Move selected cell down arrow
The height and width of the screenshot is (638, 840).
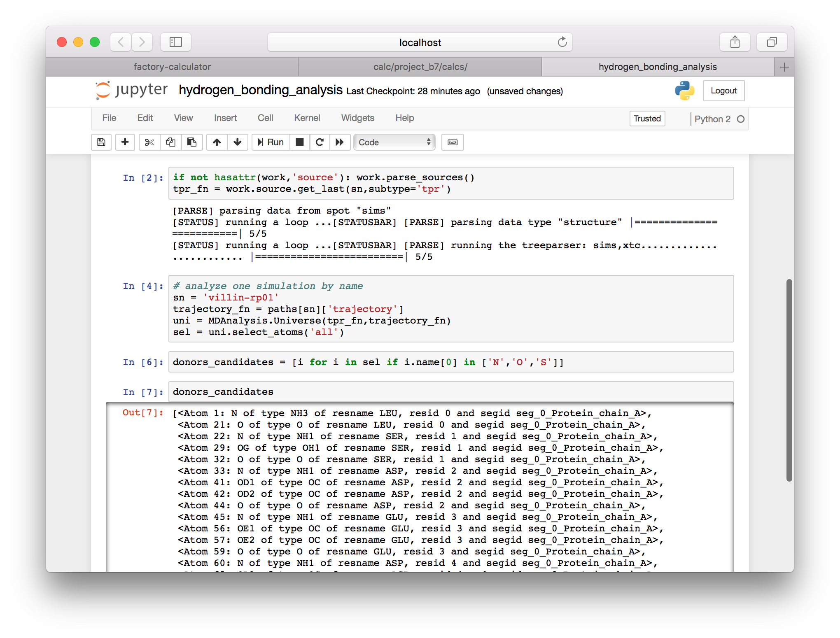point(238,142)
